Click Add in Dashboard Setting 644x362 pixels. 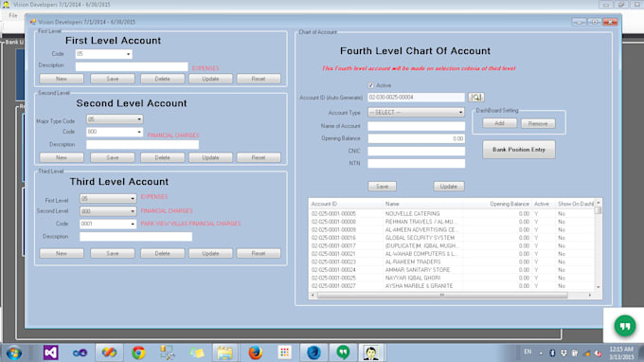point(499,123)
